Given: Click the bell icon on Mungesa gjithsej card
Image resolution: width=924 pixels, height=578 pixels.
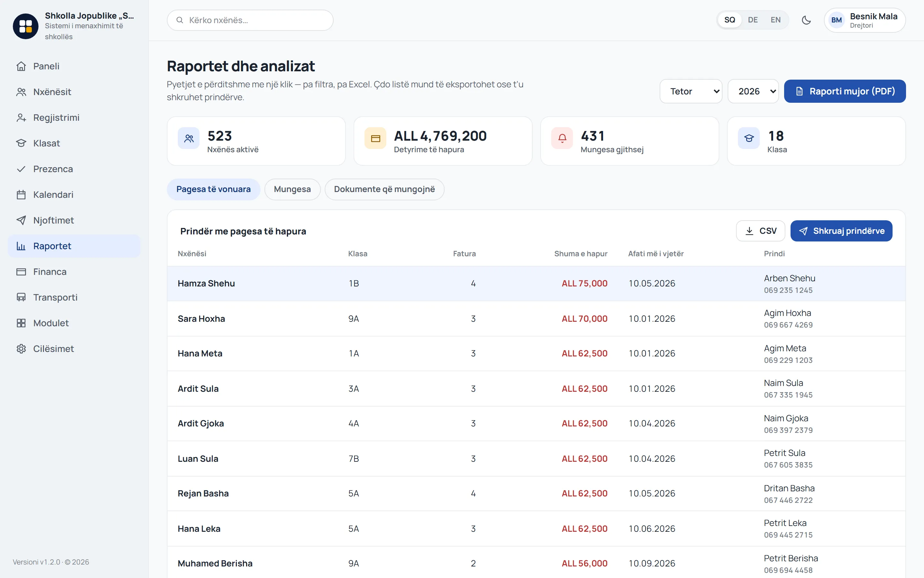Looking at the screenshot, I should [562, 138].
